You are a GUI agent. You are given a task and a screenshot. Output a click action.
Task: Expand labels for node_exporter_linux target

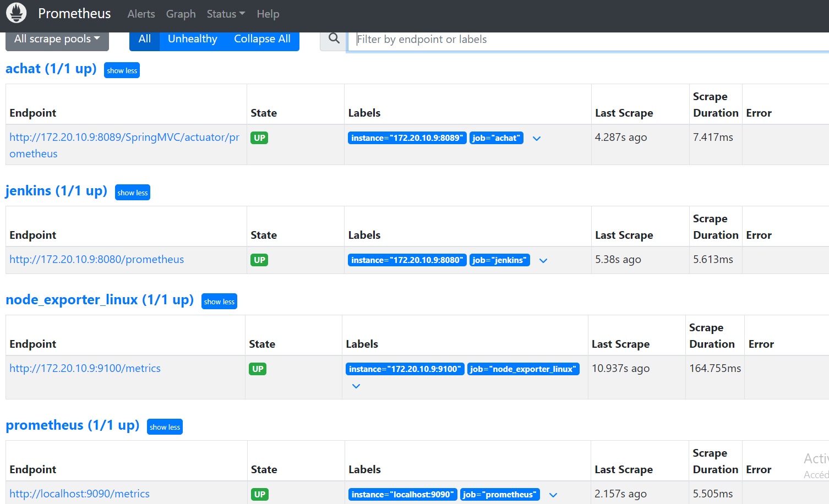(356, 386)
